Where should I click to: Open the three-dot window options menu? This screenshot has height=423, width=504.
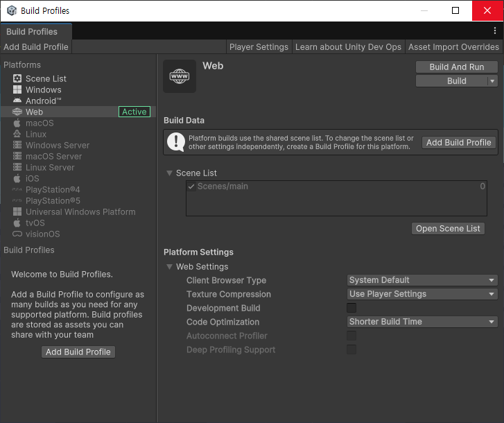click(x=495, y=31)
